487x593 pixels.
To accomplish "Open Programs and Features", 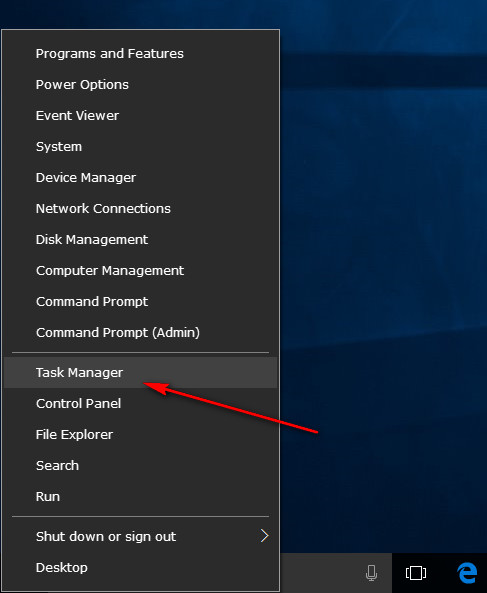I will [x=140, y=54].
